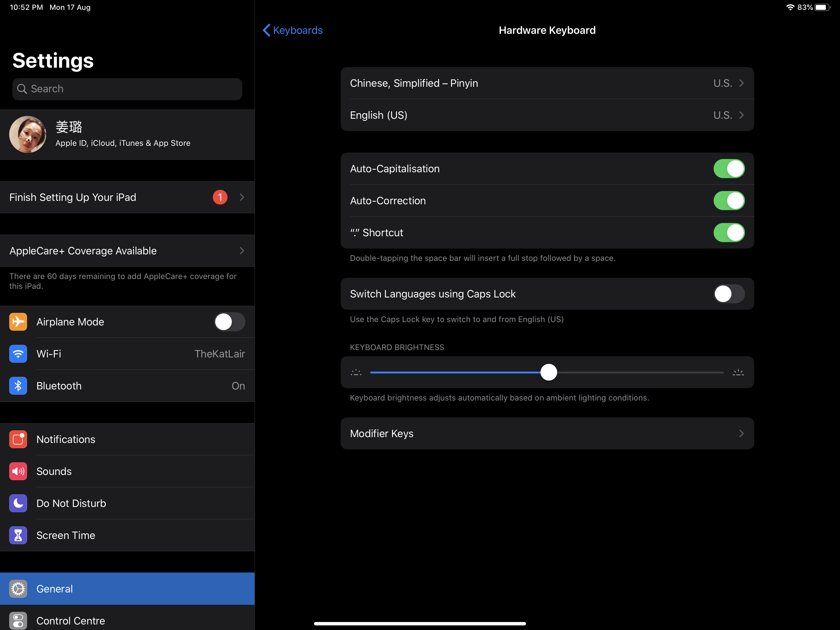Open Apple ID profile for 姜璐

[127, 134]
